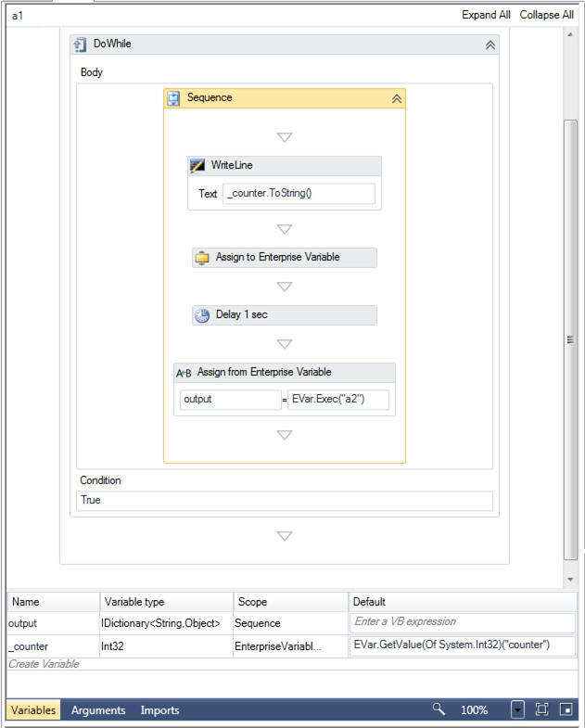Click the insertion triangle above WriteLine
The image size is (585, 728).
point(284,137)
